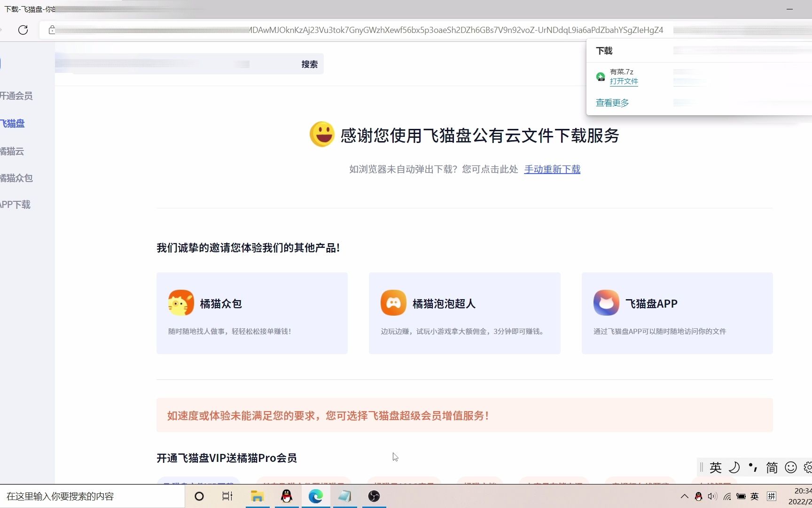Viewport: 812px width, 508px height.
Task: Open 橘猫云 in the sidebar
Action: pyautogui.click(x=12, y=151)
